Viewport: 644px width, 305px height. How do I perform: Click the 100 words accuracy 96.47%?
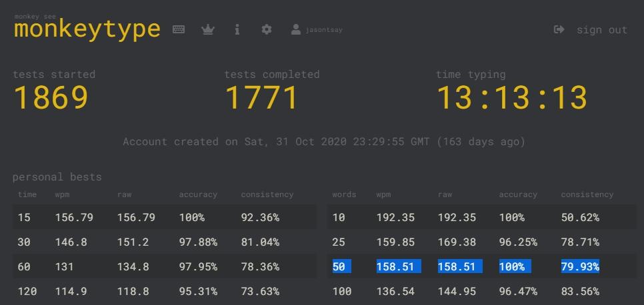pyautogui.click(x=518, y=292)
